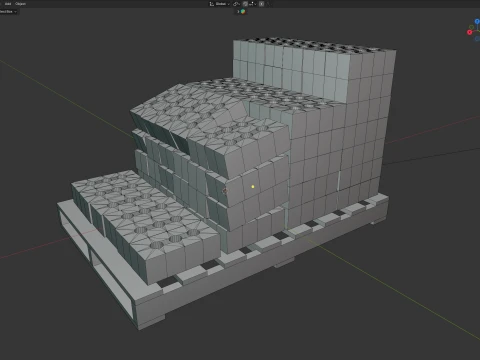Toggle the proportional editing button
This screenshot has width=480, height=360.
[x=261, y=4]
